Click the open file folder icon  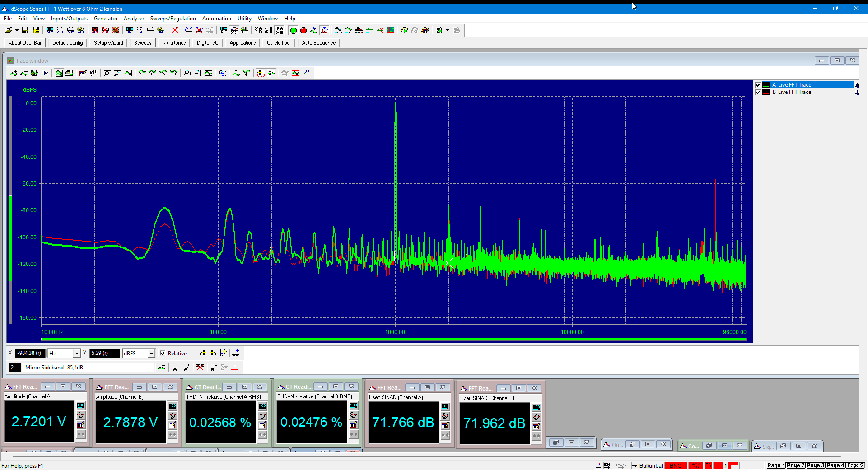click(x=8, y=30)
